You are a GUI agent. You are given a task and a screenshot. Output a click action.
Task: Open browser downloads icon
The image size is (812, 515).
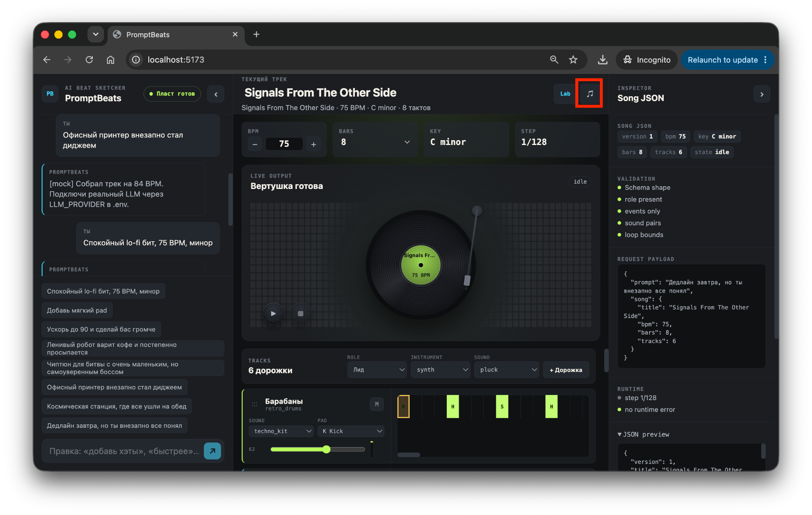coord(602,59)
